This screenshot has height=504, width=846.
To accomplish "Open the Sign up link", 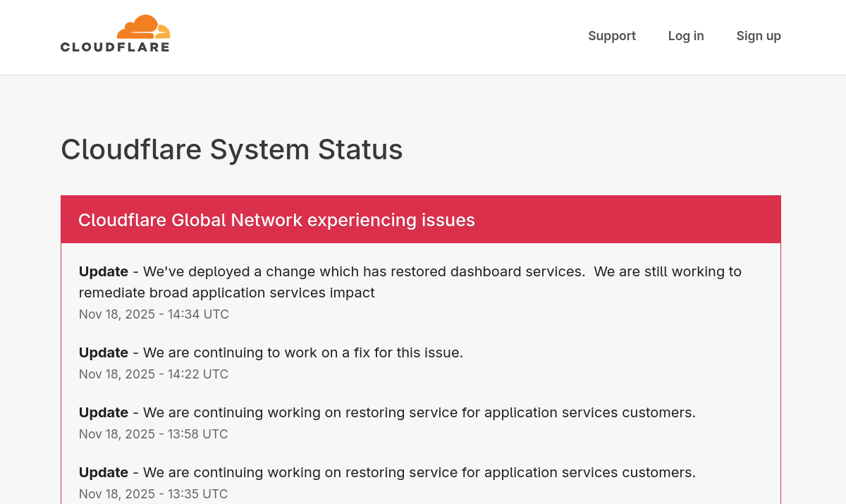I will (x=758, y=36).
